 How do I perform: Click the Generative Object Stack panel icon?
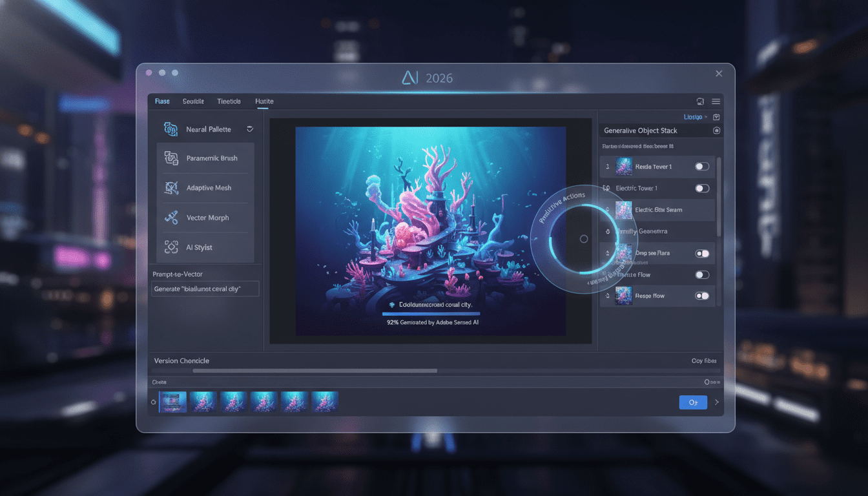[716, 130]
